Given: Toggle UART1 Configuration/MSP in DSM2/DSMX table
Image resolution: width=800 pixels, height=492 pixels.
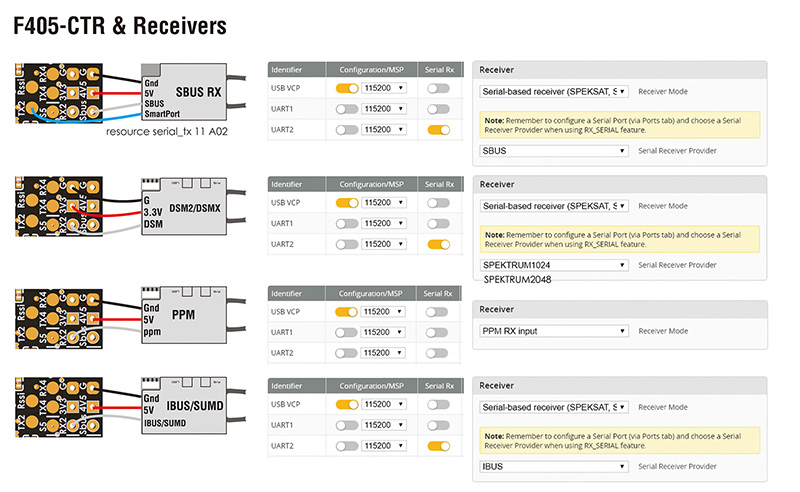Looking at the screenshot, I should coord(347,223).
